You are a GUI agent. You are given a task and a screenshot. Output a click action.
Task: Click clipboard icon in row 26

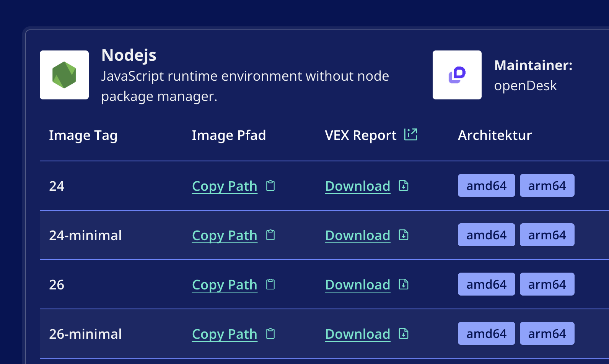[x=270, y=284]
